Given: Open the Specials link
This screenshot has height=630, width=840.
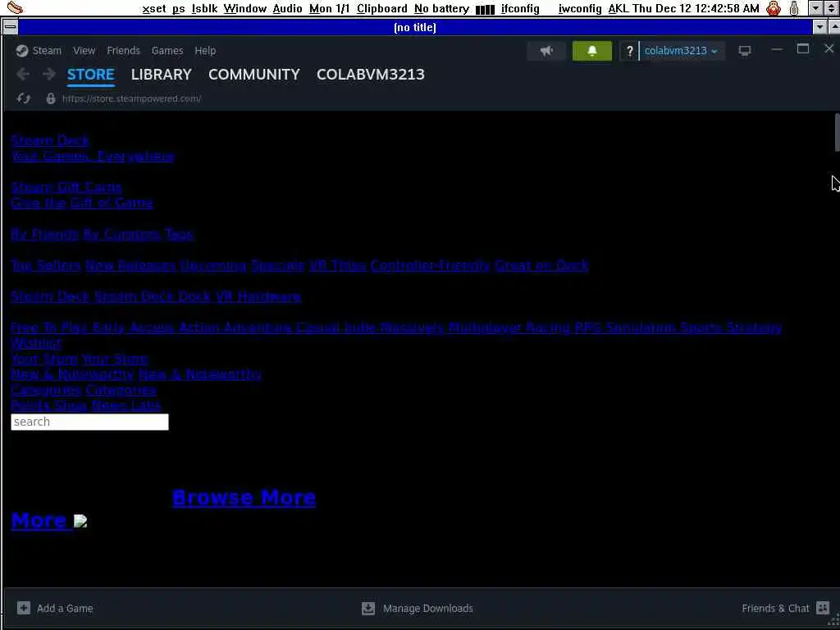Looking at the screenshot, I should click(x=277, y=265).
